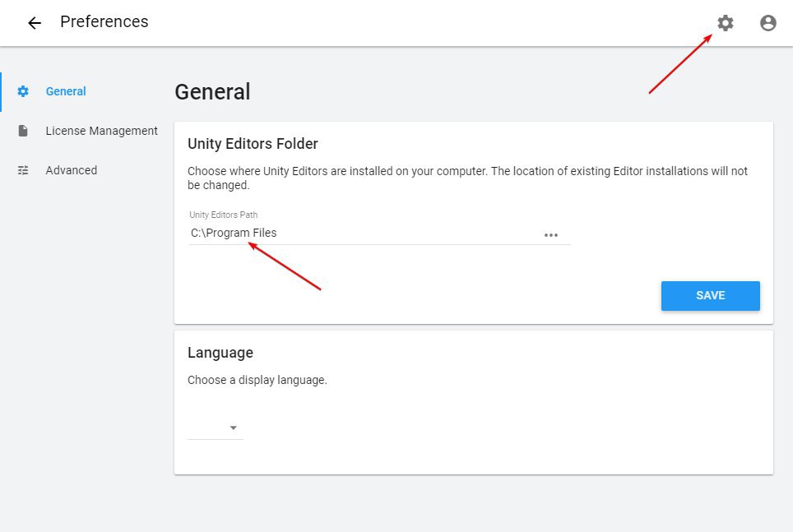Click the Advanced sliders icon
Image resolution: width=793 pixels, height=532 pixels.
[x=23, y=170]
